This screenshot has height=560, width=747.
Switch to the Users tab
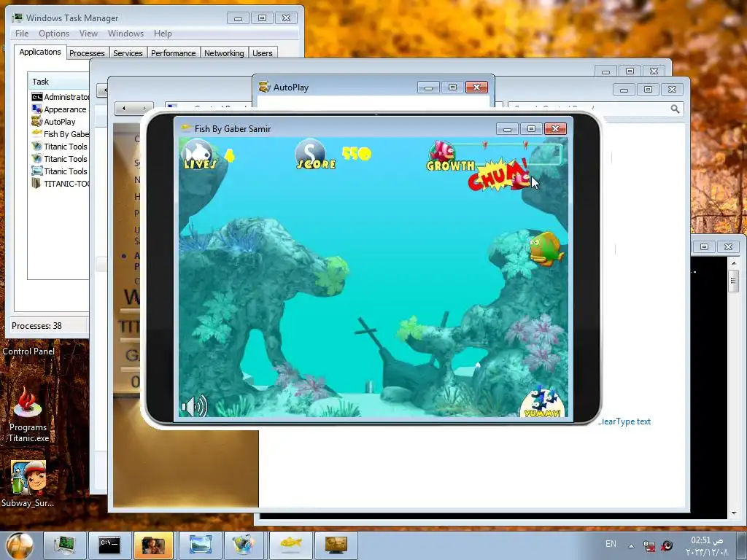pos(263,52)
